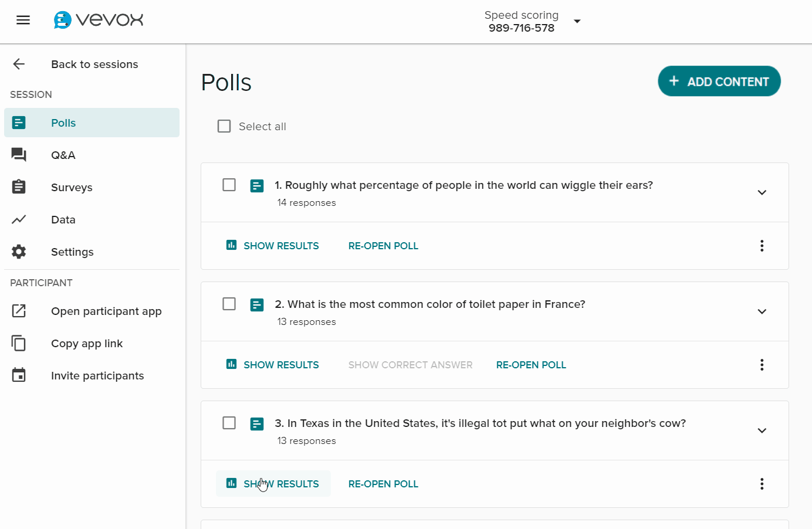Click the Surveys clipboard icon
The height and width of the screenshot is (529, 812).
point(19,186)
